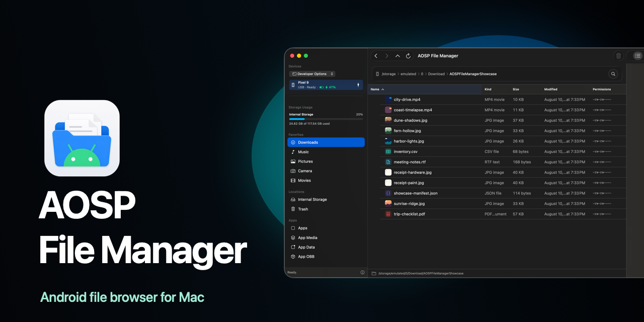Go forward with the right chevron button
Screen dimensions: 644x322
point(387,56)
